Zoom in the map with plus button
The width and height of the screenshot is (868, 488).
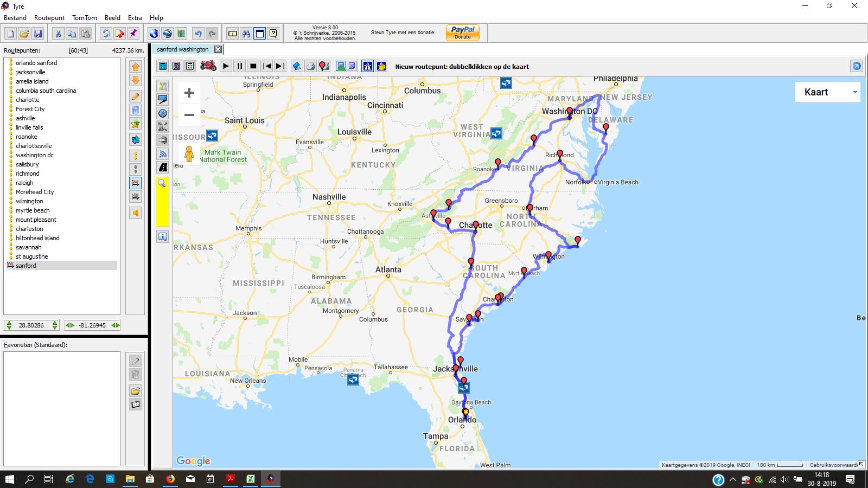tap(189, 93)
